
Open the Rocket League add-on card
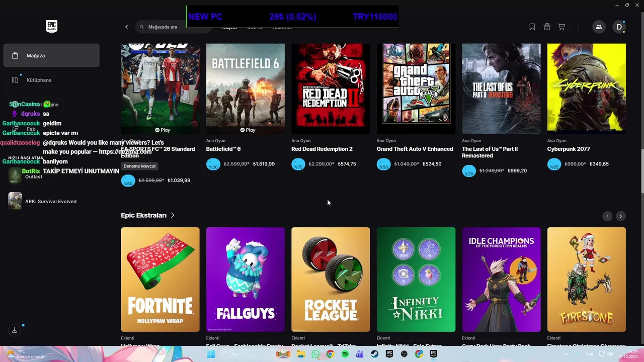click(x=331, y=280)
